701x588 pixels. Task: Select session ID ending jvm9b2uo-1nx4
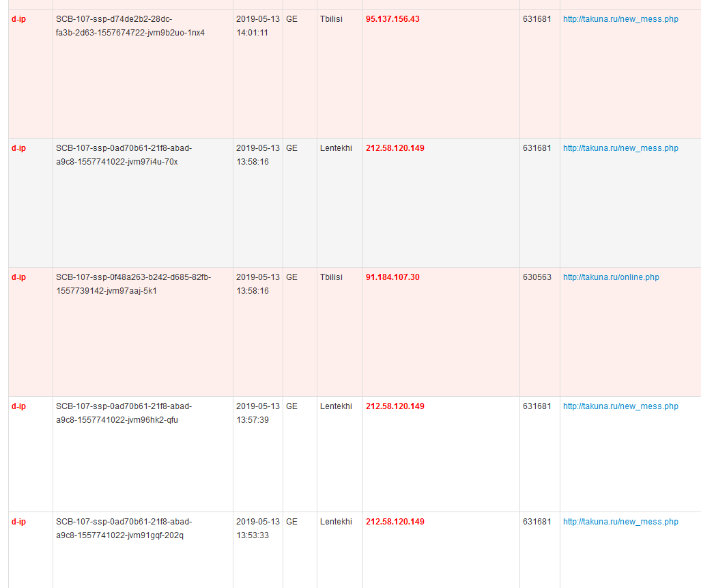click(130, 26)
